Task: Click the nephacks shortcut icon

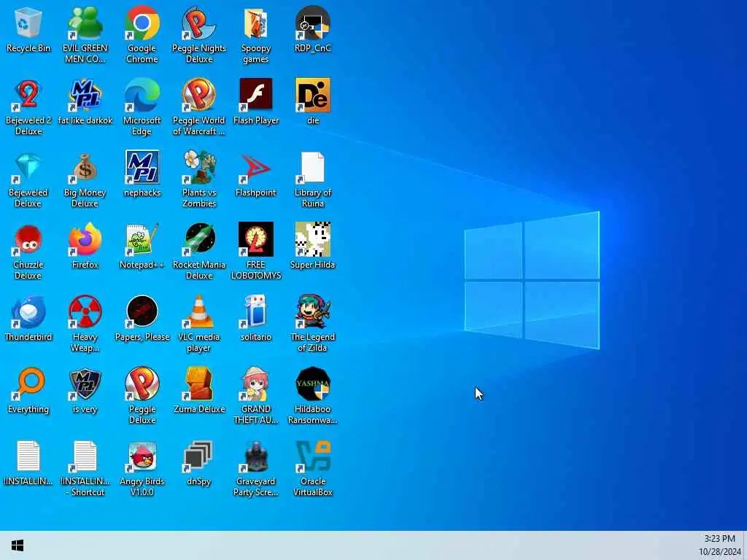Action: [x=142, y=167]
